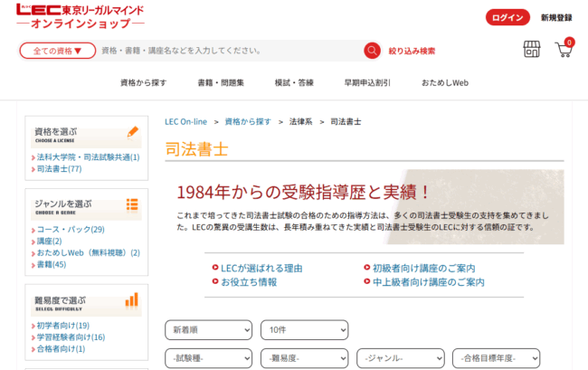Open LECが選ばれる理由 link
588x370 pixels.
click(261, 269)
